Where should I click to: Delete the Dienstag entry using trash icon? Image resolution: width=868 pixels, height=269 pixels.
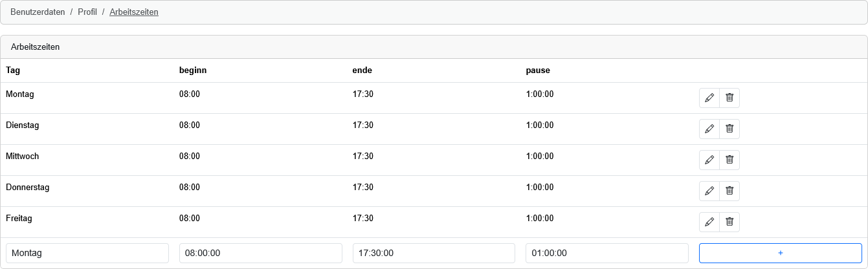click(729, 129)
